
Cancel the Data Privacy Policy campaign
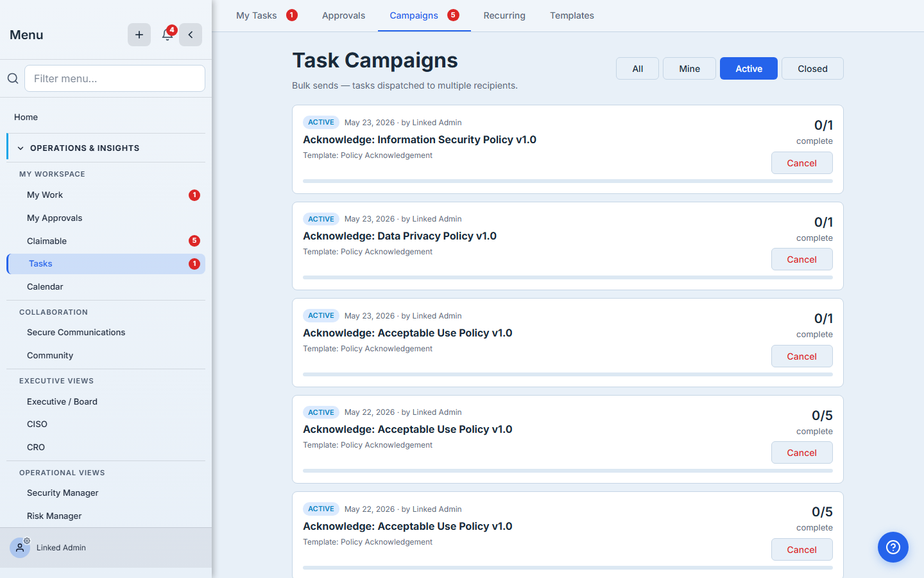pos(802,259)
